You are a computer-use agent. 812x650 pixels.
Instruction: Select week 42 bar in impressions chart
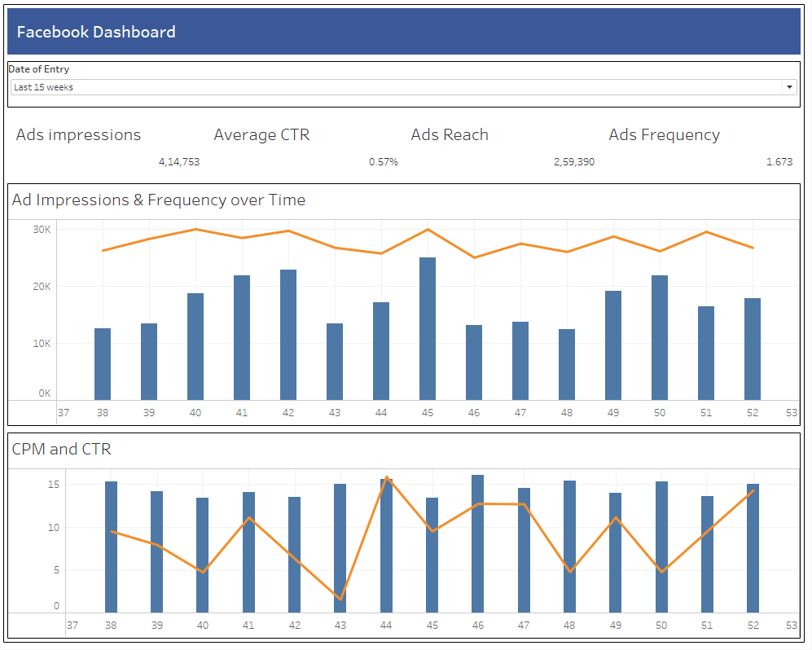[x=288, y=335]
